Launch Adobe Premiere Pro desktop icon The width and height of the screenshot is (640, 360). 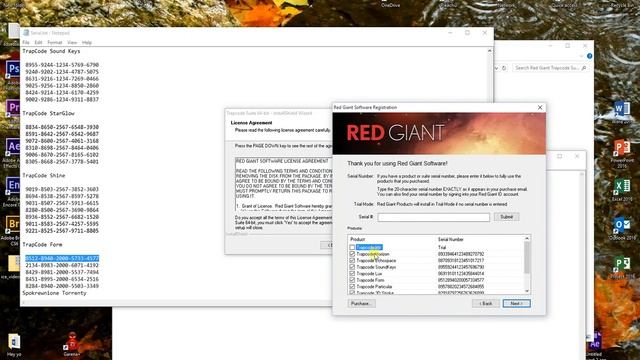pyautogui.click(x=13, y=109)
